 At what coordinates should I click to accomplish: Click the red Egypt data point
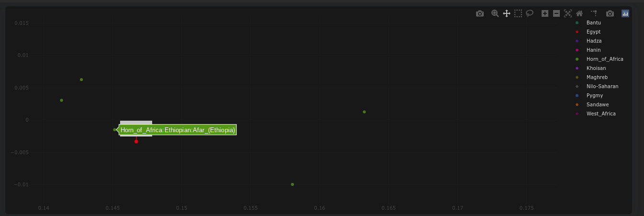click(136, 141)
